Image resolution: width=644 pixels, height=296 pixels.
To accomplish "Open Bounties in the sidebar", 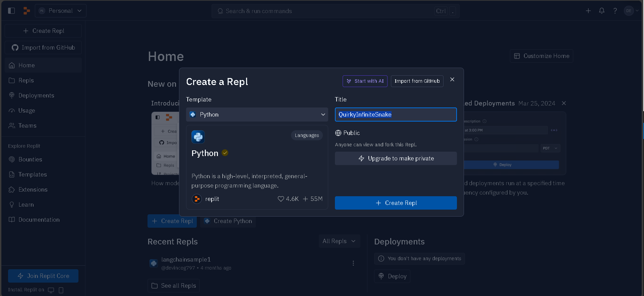I will [x=43, y=159].
